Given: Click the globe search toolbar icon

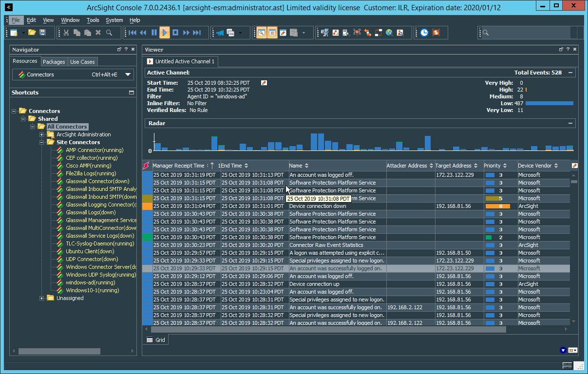Looking at the screenshot, I should pyautogui.click(x=389, y=33).
